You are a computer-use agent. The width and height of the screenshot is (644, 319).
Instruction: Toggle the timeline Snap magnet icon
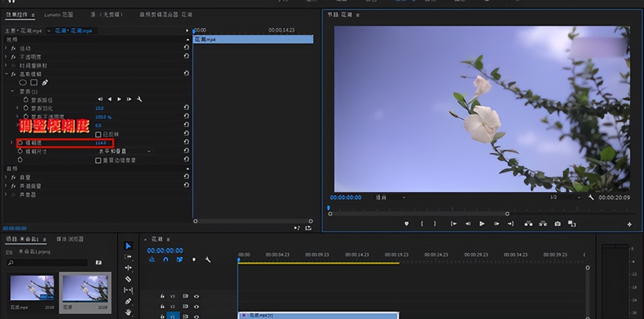pos(166,260)
